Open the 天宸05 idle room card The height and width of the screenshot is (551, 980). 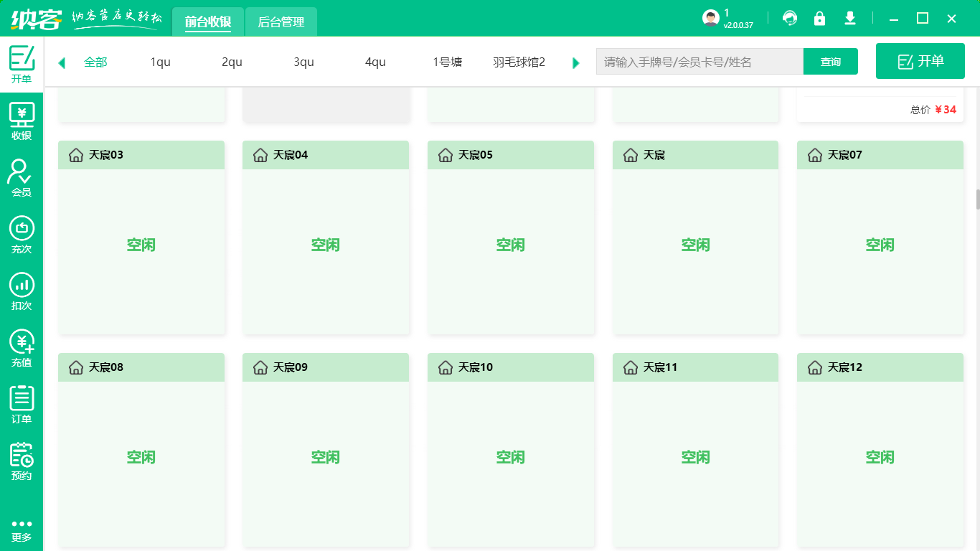pos(511,245)
